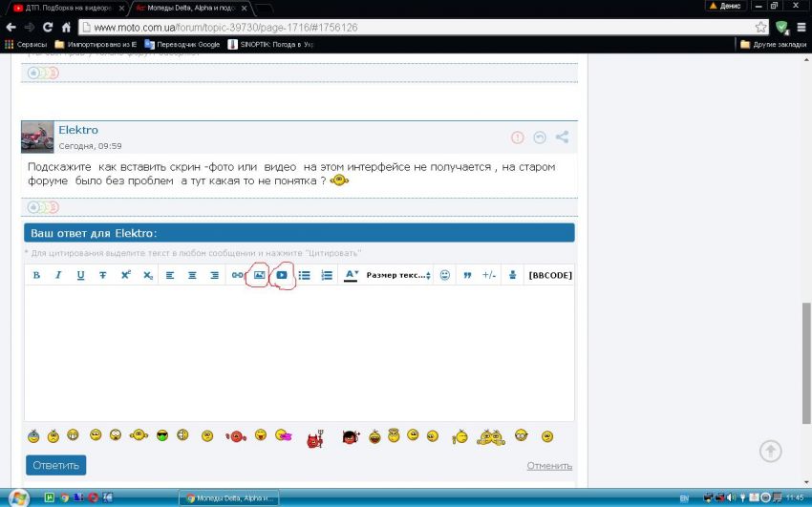Insert an image via picture icon

tap(260, 275)
